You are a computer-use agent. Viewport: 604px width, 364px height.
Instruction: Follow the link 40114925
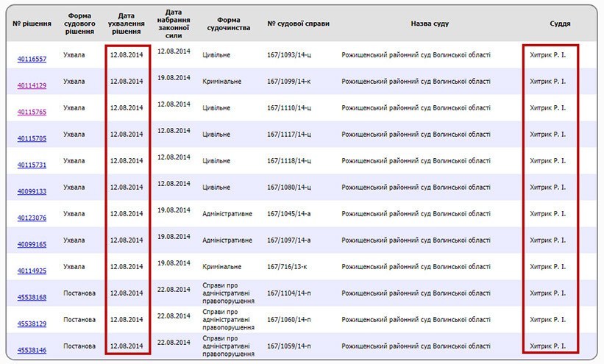pyautogui.click(x=32, y=271)
